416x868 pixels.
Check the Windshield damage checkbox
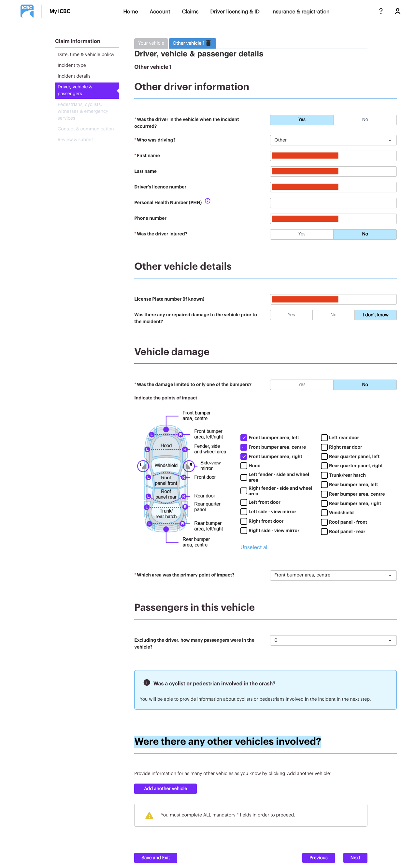324,513
